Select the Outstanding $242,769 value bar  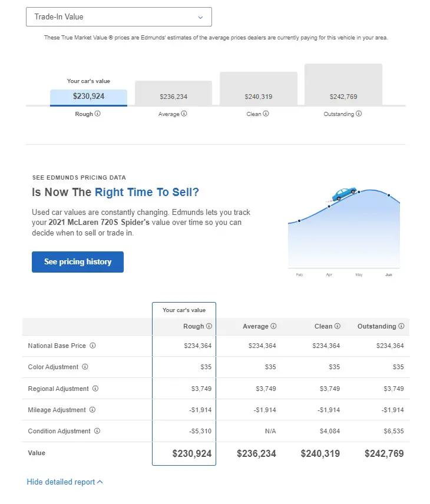click(343, 85)
